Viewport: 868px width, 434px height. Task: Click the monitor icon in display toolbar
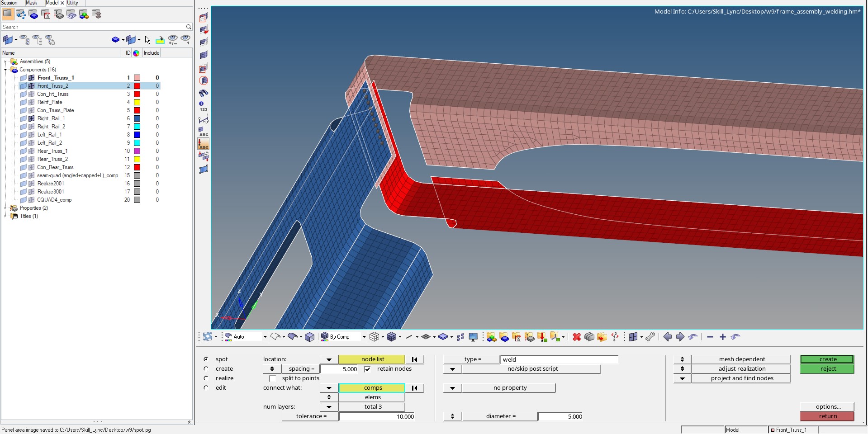[473, 337]
